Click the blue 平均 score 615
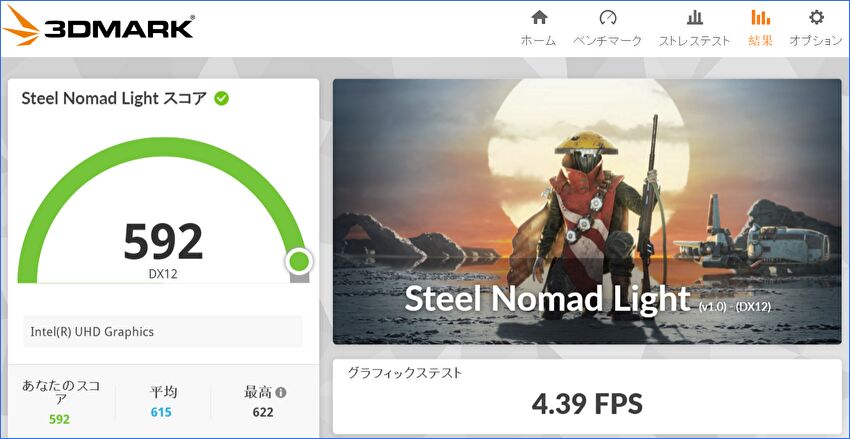 (161, 412)
